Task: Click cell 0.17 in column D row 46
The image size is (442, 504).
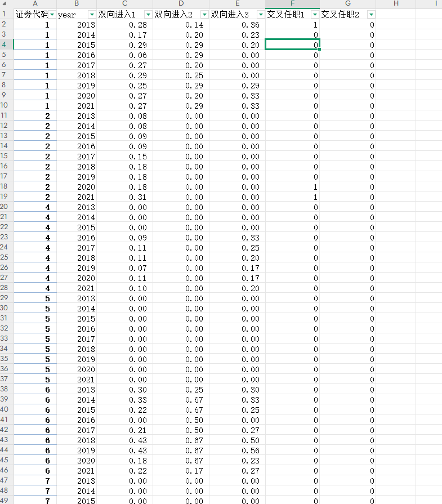Action: tap(181, 471)
